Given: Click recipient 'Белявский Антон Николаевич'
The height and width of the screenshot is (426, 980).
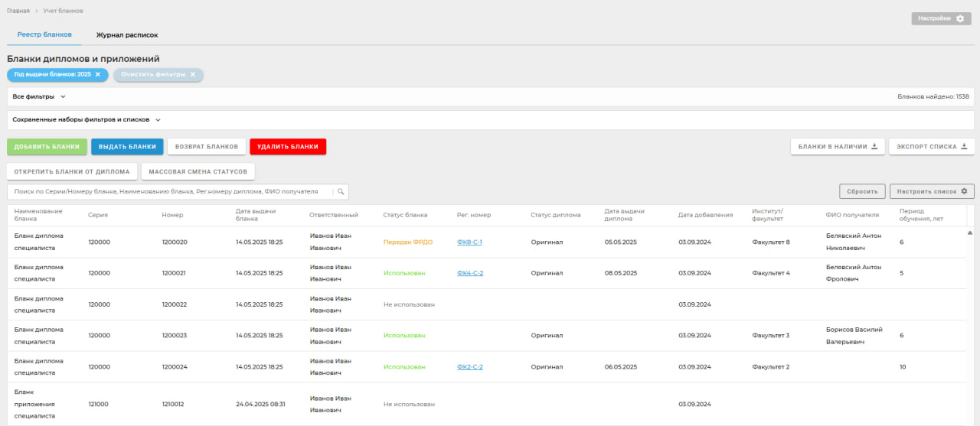Looking at the screenshot, I should point(854,242).
